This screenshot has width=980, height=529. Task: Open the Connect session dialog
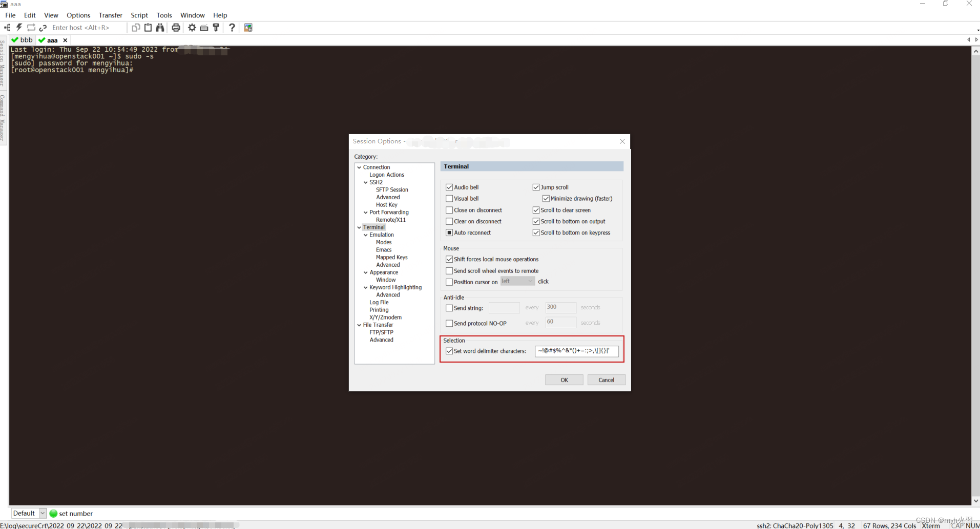7,28
